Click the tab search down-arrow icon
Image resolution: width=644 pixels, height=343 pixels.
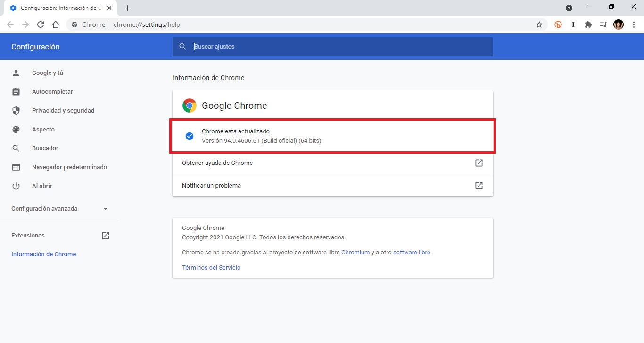(x=569, y=8)
